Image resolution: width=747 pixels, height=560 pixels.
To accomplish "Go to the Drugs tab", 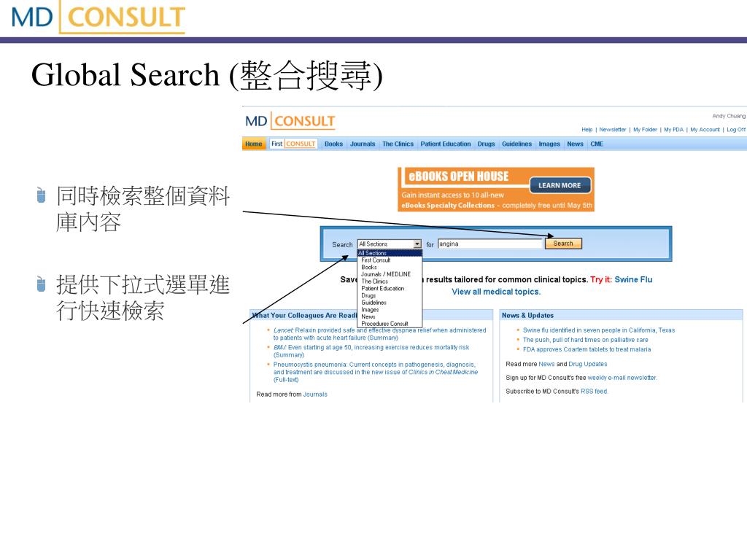I will point(486,144).
